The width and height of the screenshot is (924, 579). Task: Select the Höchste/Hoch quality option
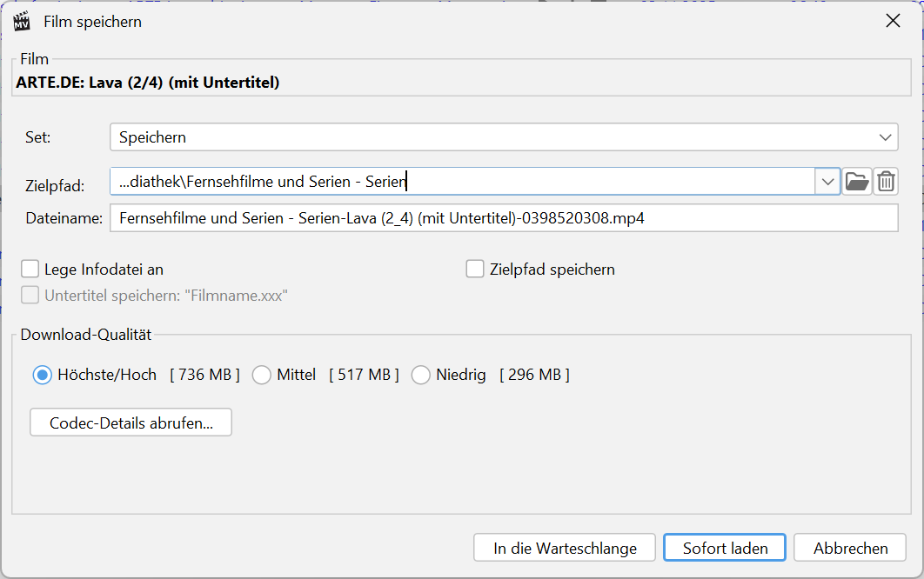[42, 375]
